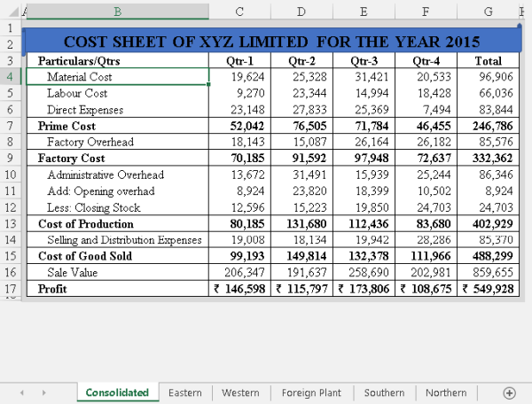Open the Western sheet tab
532x404 pixels.
[240, 392]
